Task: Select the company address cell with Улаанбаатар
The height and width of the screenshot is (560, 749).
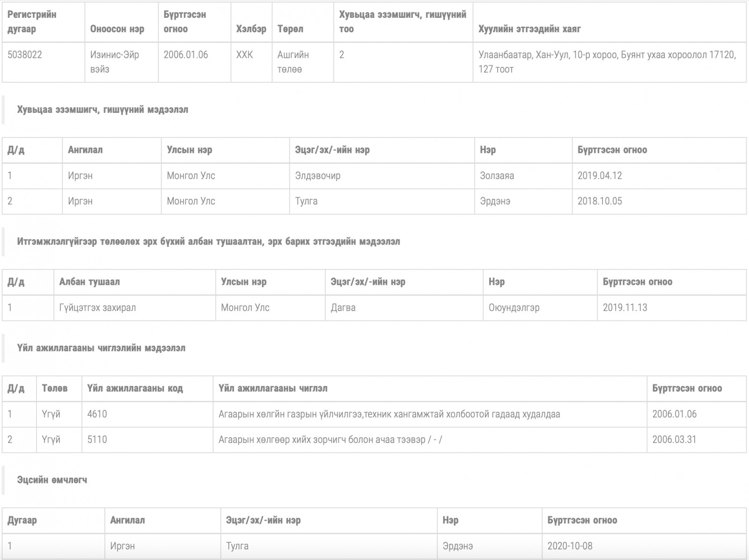Action: point(609,62)
